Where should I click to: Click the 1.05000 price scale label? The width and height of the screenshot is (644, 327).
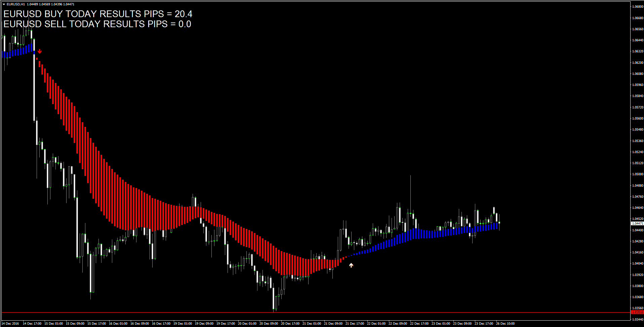click(x=638, y=174)
